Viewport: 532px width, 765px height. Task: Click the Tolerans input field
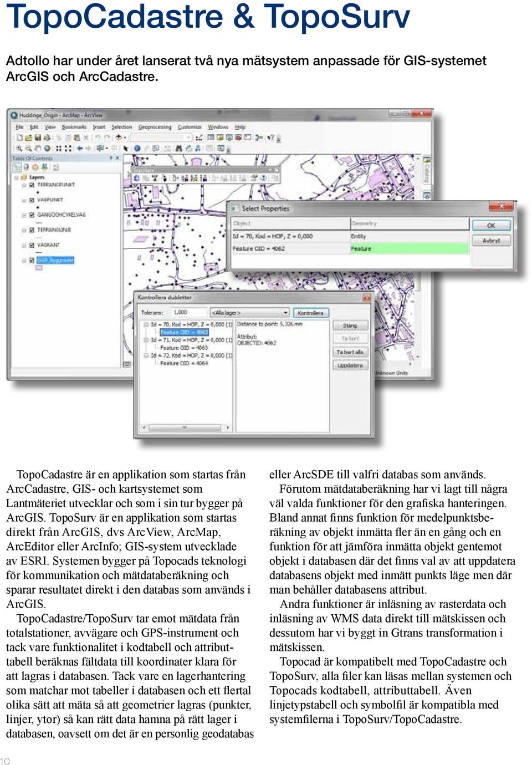coord(189,313)
